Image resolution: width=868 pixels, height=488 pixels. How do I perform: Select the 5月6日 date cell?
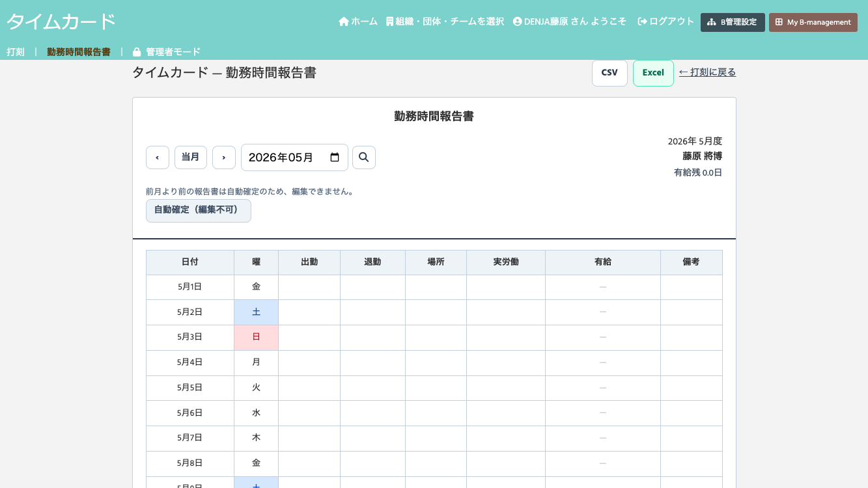pos(190,413)
